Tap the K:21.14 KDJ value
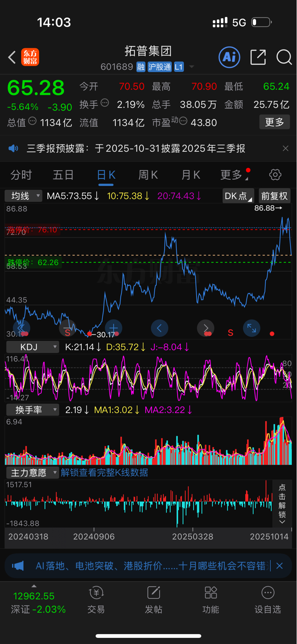Image resolution: width=297 pixels, height=644 pixels. 83,347
